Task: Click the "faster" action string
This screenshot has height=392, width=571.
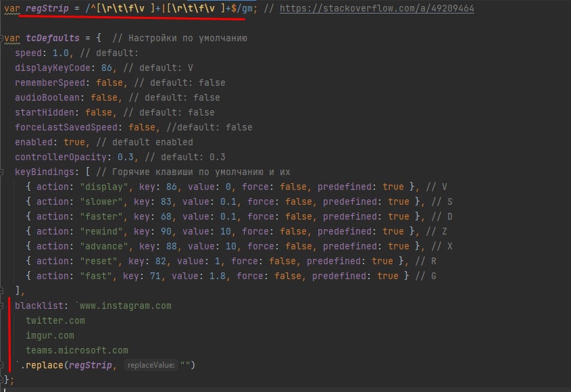Action: tap(101, 217)
